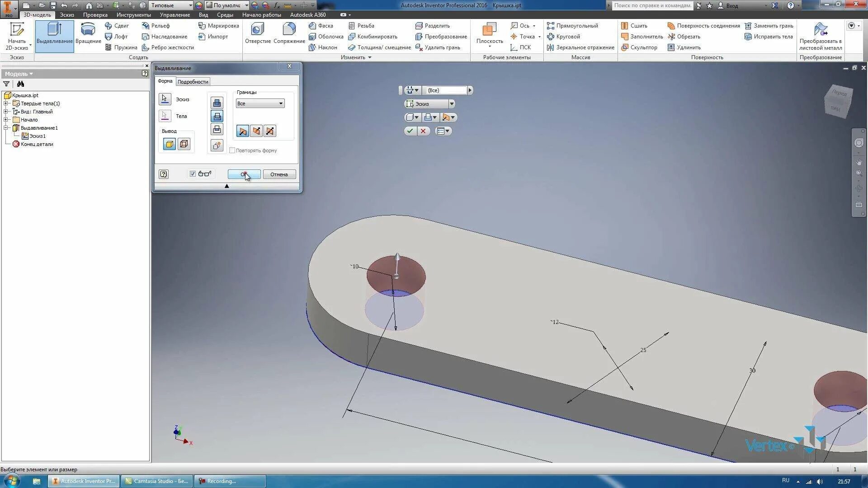Open Camtasia Studio from the taskbar

pyautogui.click(x=157, y=481)
